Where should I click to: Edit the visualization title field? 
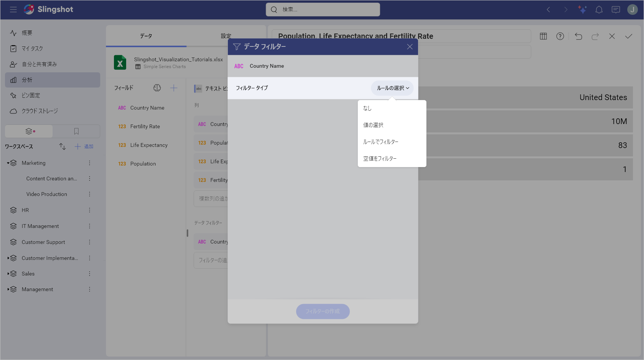(402, 36)
